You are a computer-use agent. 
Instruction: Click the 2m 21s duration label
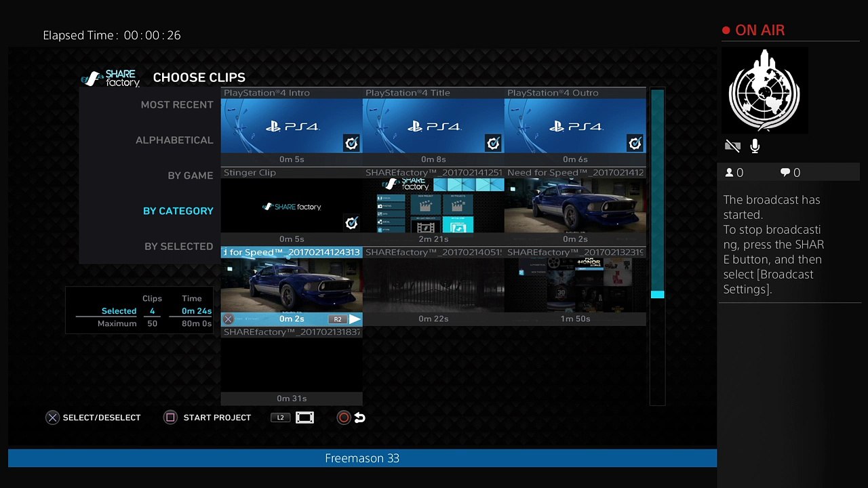(x=433, y=239)
